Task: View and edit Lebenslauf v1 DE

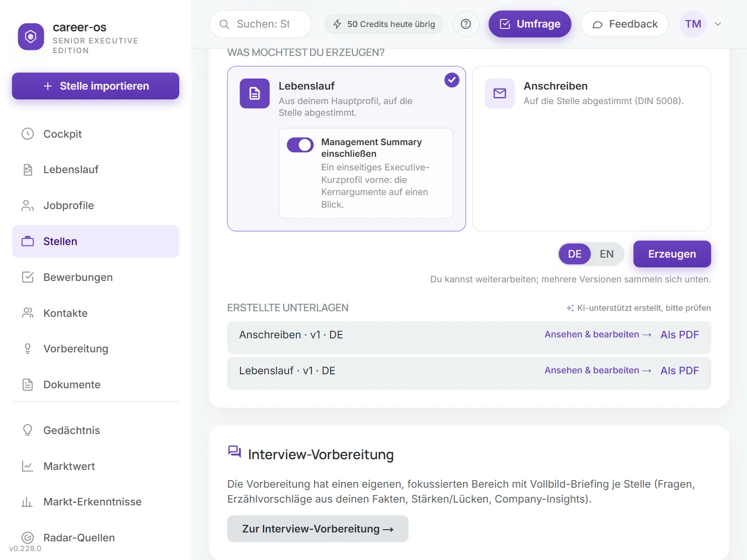Action: pyautogui.click(x=598, y=371)
